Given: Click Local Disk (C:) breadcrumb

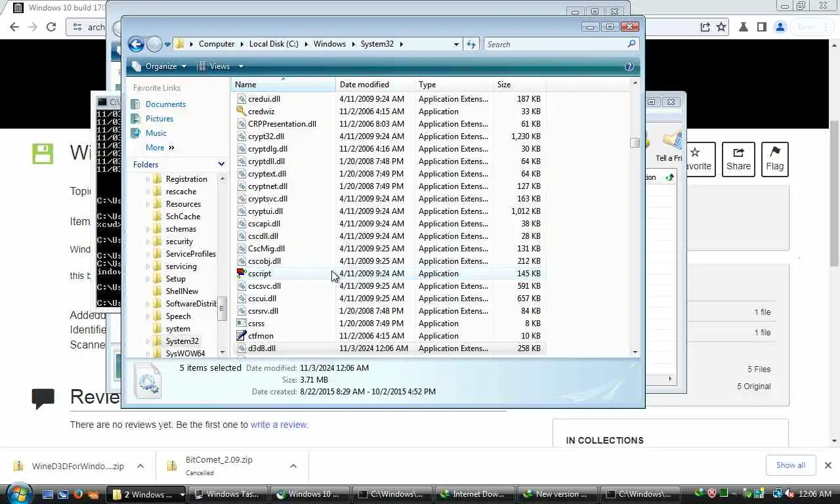Looking at the screenshot, I should (274, 44).
